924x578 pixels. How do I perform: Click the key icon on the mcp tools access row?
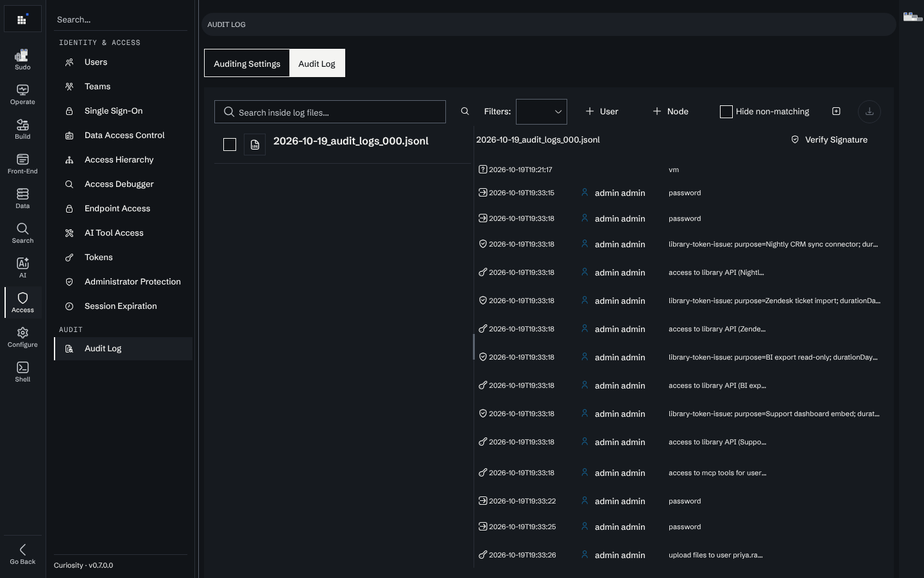pyautogui.click(x=483, y=473)
